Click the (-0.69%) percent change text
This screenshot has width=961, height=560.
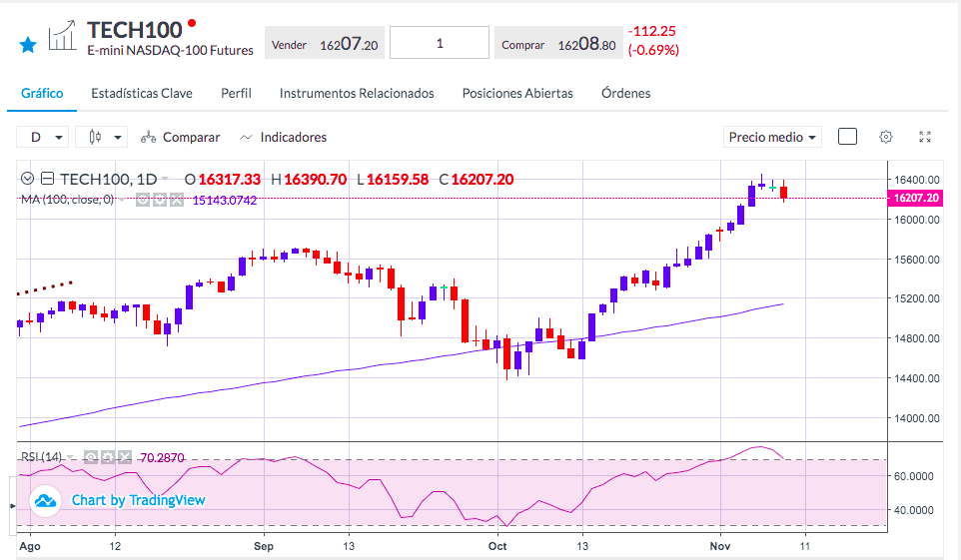[653, 50]
